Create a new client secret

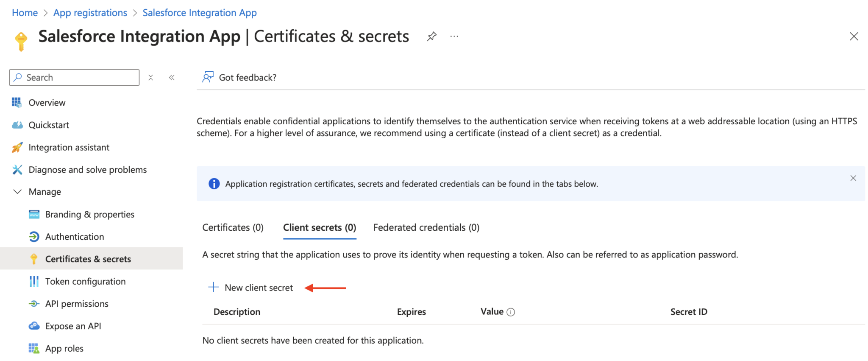(250, 287)
